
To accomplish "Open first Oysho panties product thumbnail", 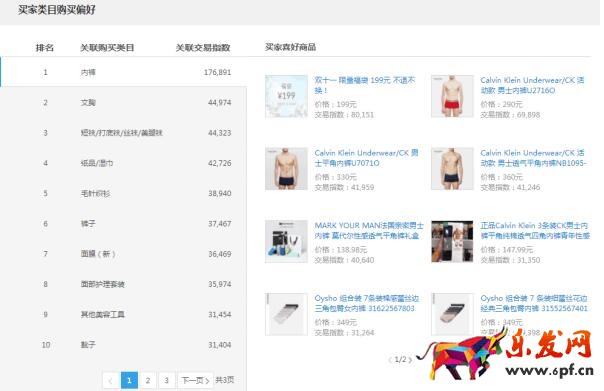I will coord(286,314).
